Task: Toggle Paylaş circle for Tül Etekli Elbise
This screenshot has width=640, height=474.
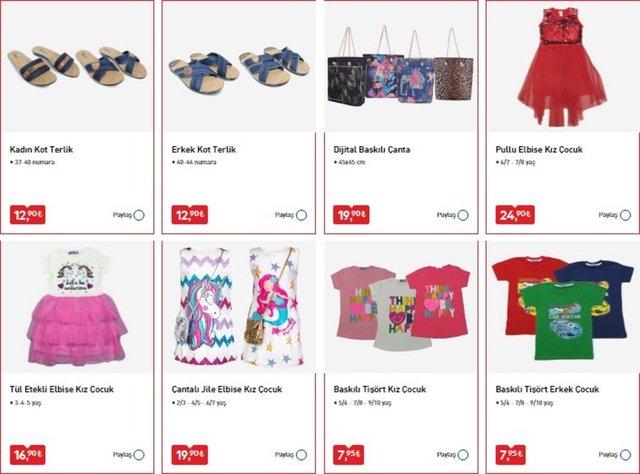Action: pyautogui.click(x=139, y=454)
